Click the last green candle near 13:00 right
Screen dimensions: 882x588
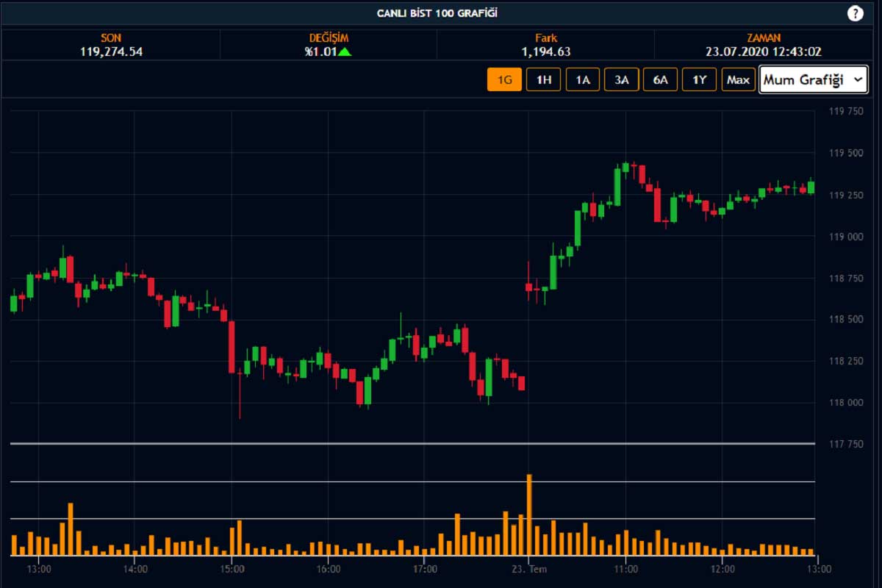(x=811, y=187)
